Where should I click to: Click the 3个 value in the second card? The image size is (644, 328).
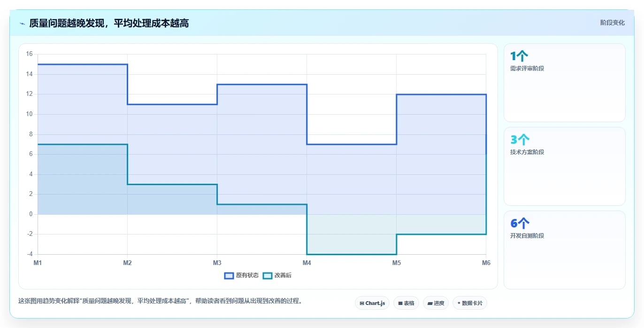pos(520,140)
